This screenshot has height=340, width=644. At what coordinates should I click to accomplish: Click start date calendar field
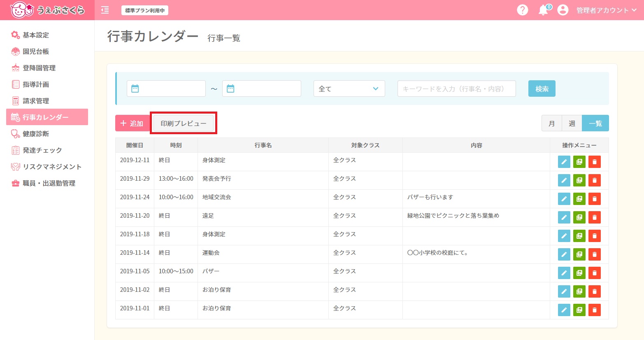point(166,88)
